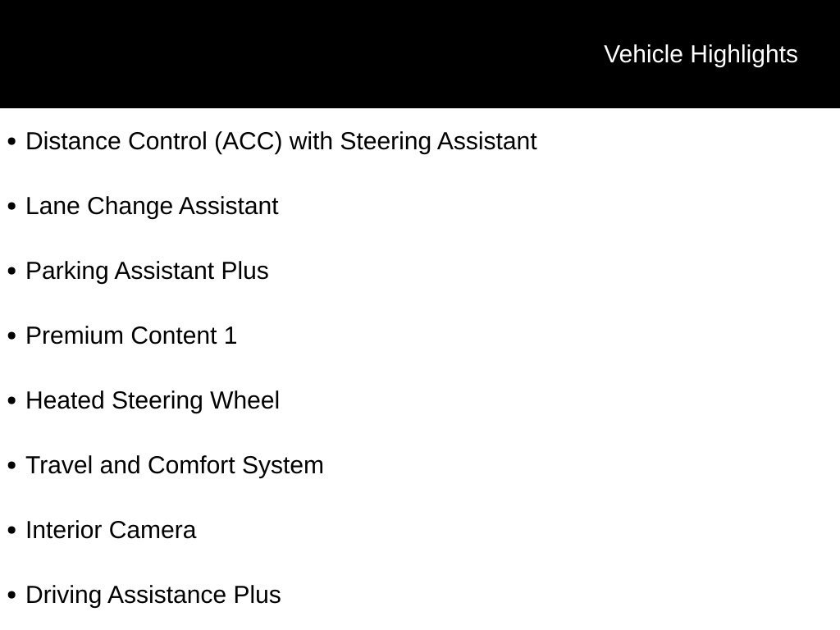Choose the Parking Assistant Plus entry
The width and height of the screenshot is (840, 630).
(x=148, y=271)
